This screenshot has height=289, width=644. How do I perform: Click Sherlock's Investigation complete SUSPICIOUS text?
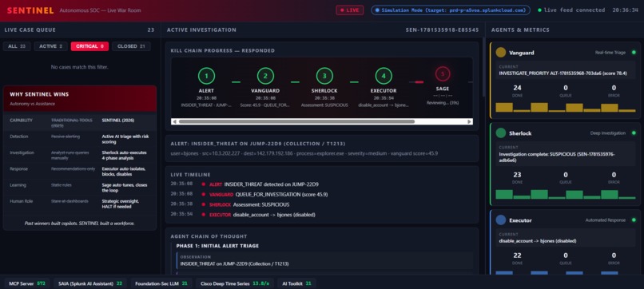[557, 156]
